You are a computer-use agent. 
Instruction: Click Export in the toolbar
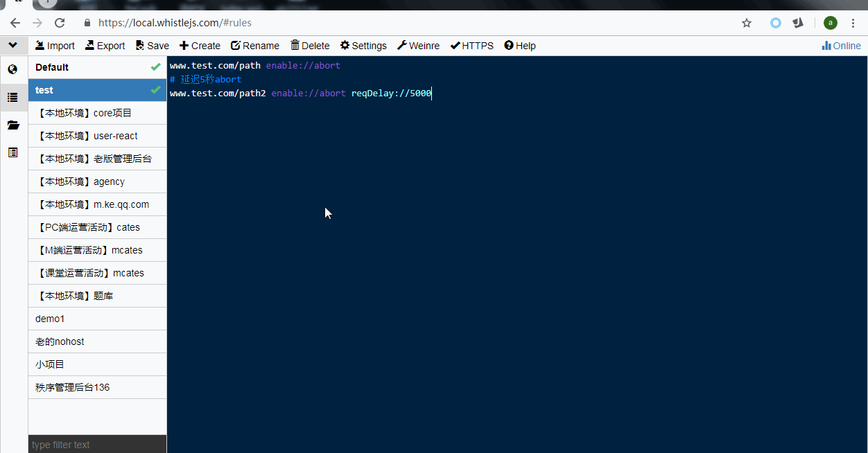tap(105, 46)
